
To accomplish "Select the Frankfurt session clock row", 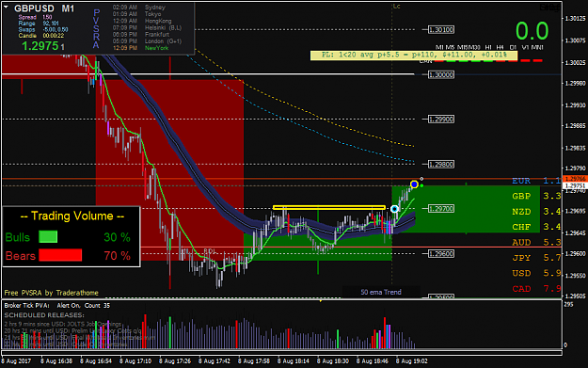I will [140, 35].
